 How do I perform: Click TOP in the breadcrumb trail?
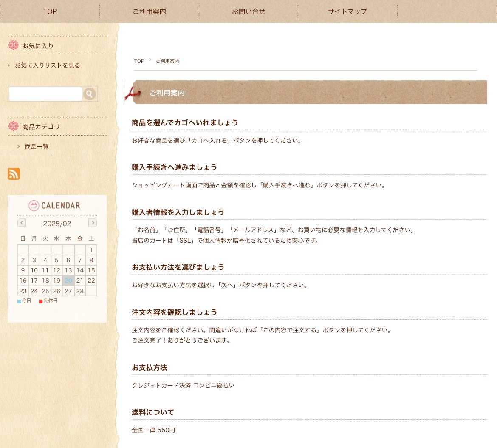[139, 61]
